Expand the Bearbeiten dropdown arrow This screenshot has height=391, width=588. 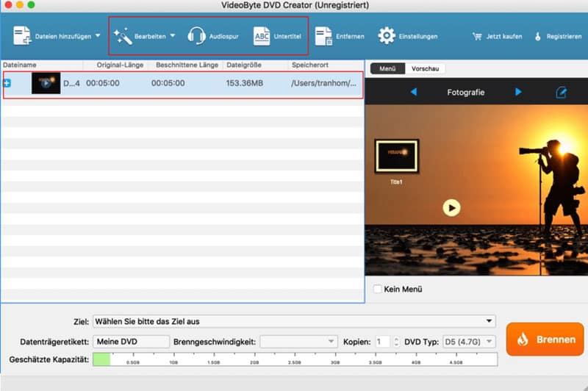[173, 35]
